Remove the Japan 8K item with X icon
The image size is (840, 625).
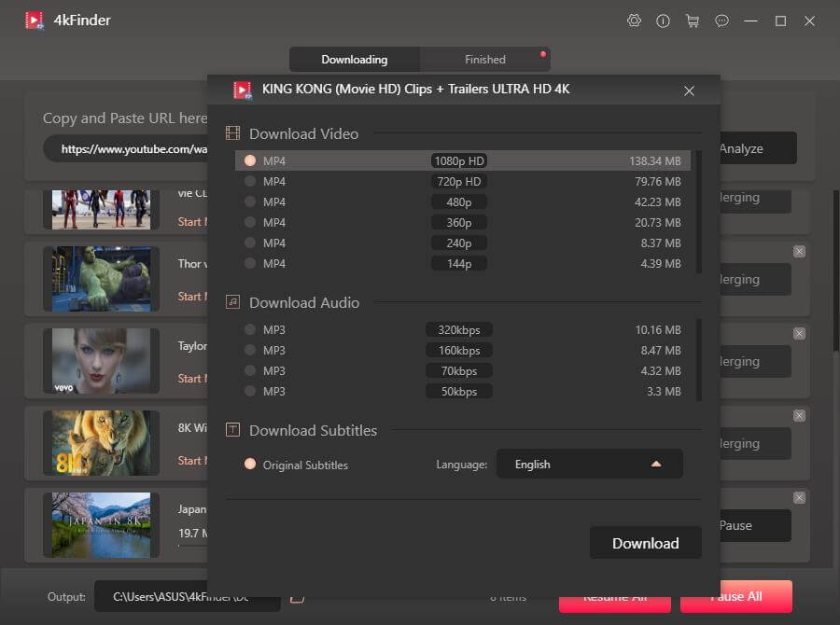799,498
